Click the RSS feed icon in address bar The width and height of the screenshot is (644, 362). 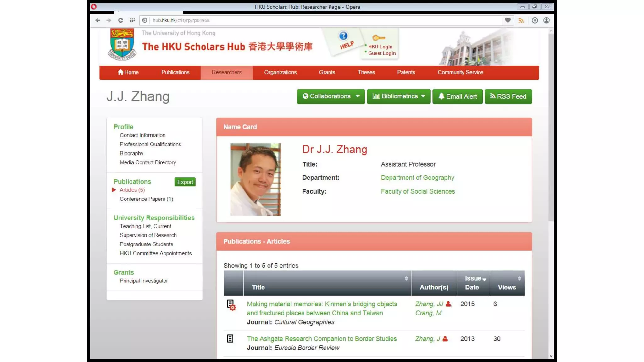click(x=521, y=20)
